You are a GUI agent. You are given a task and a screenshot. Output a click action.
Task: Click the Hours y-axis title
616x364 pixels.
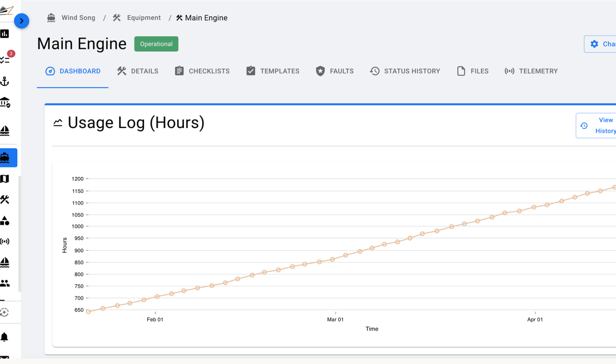tap(64, 245)
